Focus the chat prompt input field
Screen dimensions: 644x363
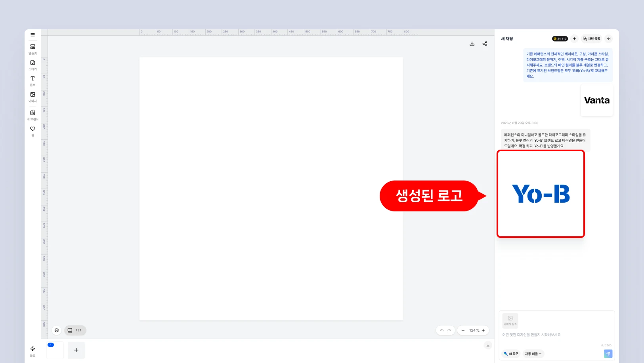pyautogui.click(x=556, y=335)
